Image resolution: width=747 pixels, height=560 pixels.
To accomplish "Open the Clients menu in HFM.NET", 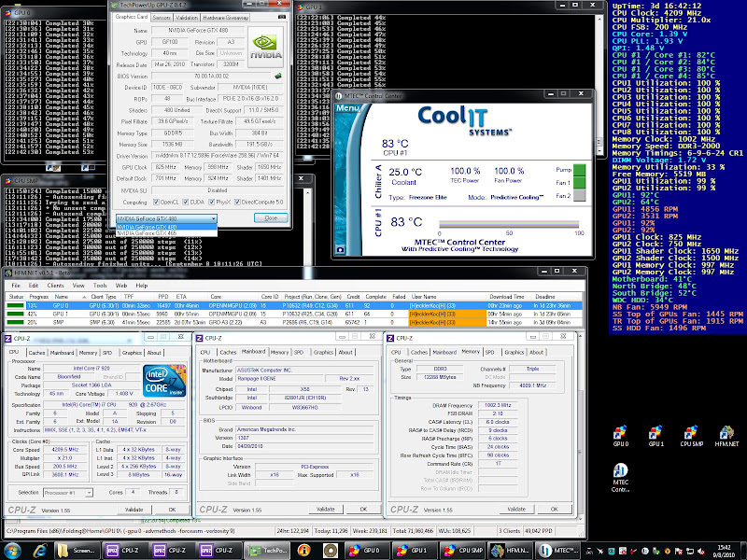I will (56, 286).
